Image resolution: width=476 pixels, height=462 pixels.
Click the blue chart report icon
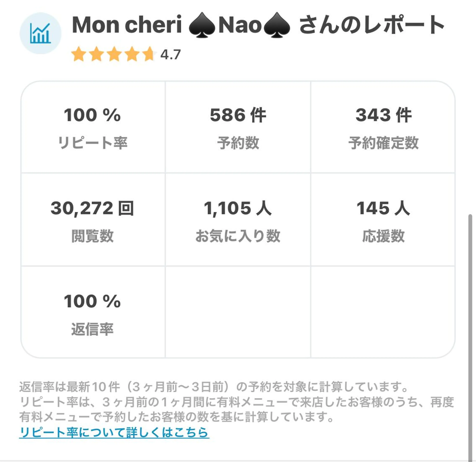[40, 33]
